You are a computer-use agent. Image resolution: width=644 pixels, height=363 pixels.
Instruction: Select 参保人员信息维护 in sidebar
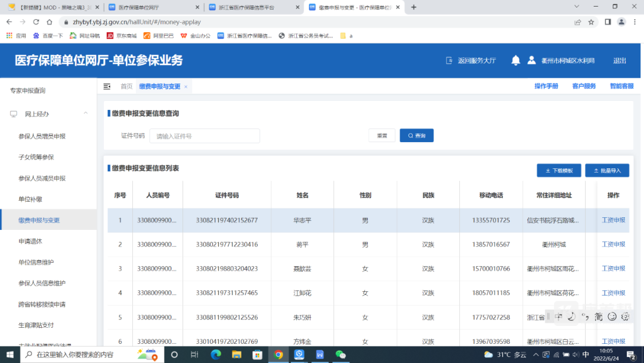point(42,283)
